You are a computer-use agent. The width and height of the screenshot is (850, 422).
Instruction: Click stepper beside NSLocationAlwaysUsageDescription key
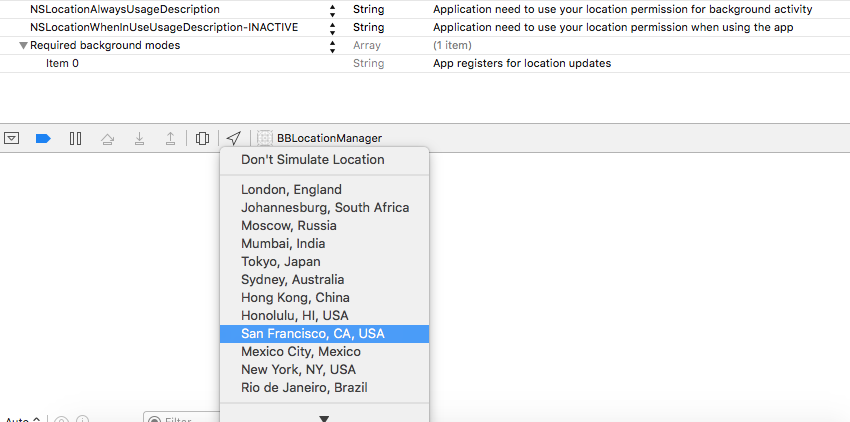[332, 10]
